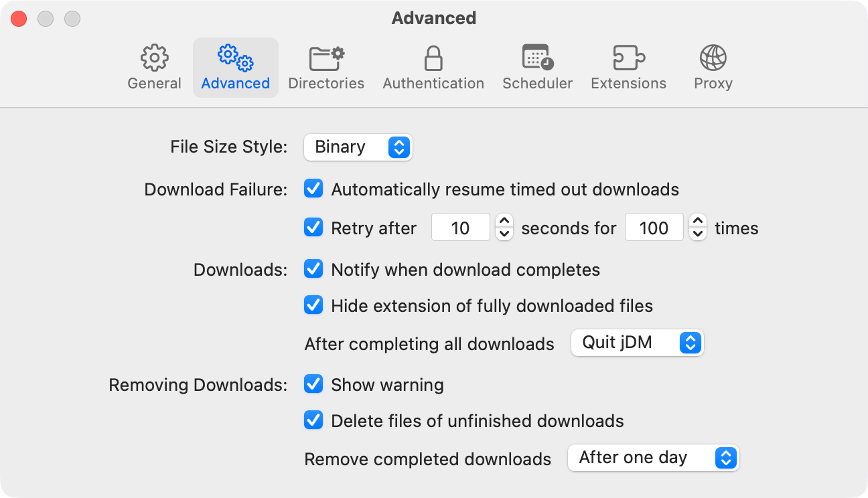The image size is (868, 498).
Task: Open the Proxy globe icon
Action: coord(713,58)
